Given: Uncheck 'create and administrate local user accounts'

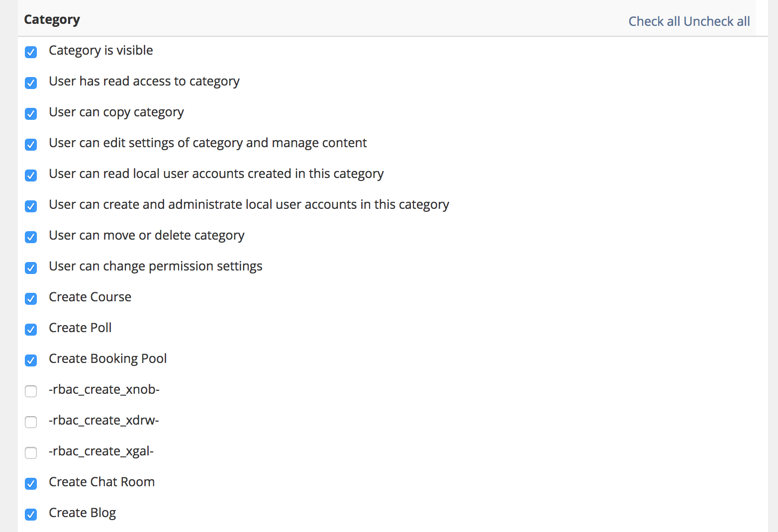Looking at the screenshot, I should (x=31, y=206).
